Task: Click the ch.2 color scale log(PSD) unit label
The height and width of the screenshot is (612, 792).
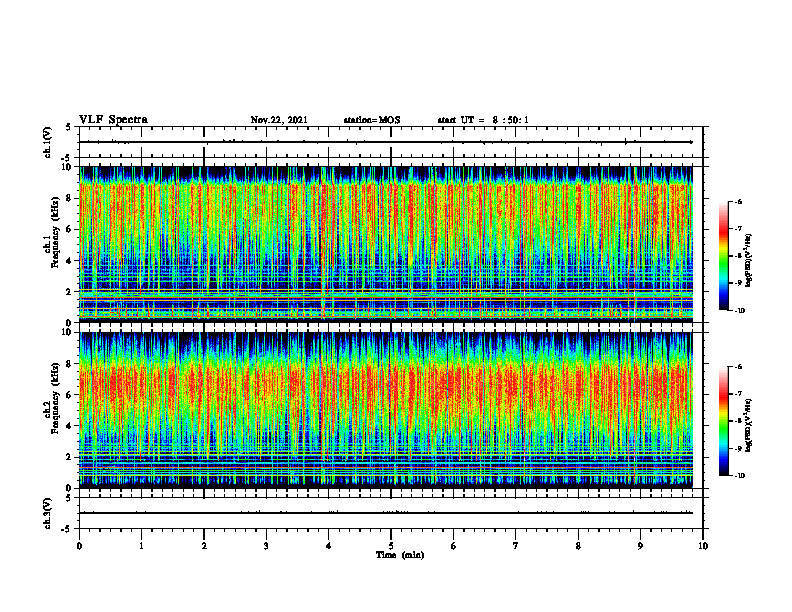Action: [x=750, y=425]
